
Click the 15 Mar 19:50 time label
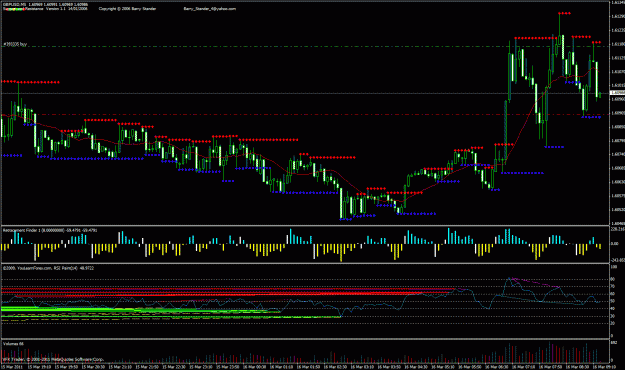(x=67, y=367)
